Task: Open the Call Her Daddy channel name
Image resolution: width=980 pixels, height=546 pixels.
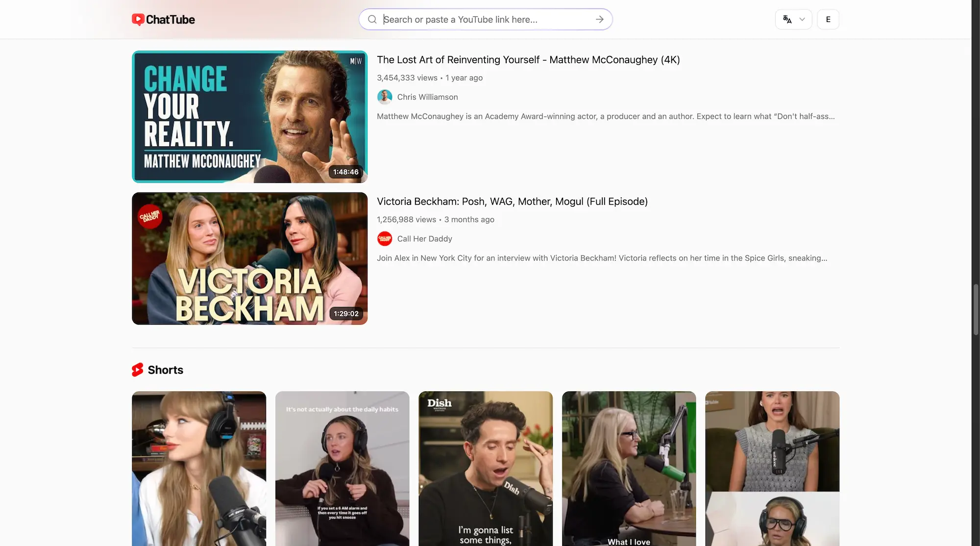Action: pos(424,238)
